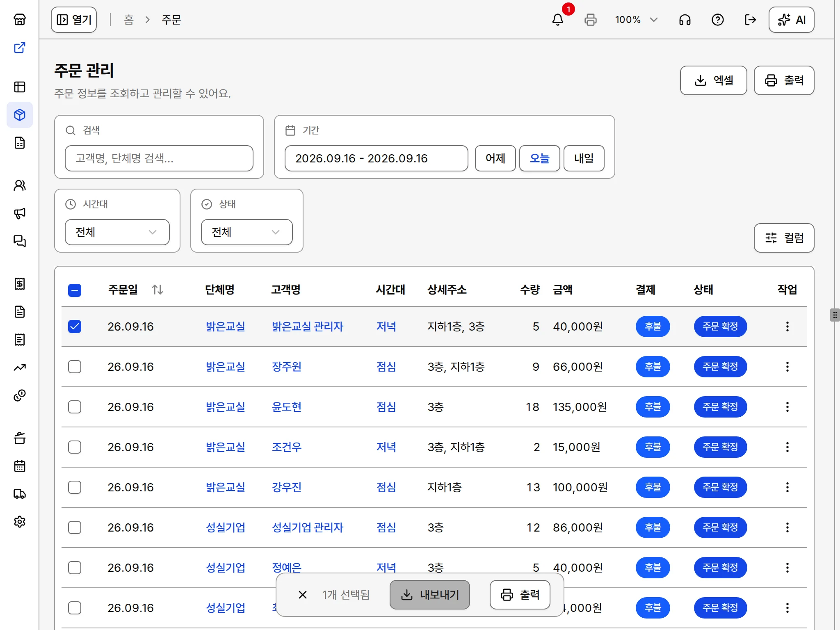The image size is (840, 630).
Task: Click the top-right 출력 print button
Action: click(784, 80)
